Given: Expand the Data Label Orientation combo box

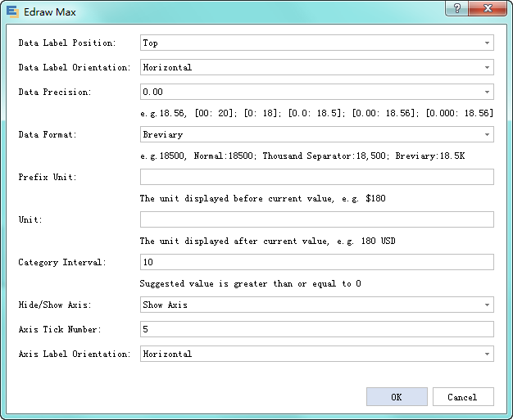Looking at the screenshot, I should 316,67.
